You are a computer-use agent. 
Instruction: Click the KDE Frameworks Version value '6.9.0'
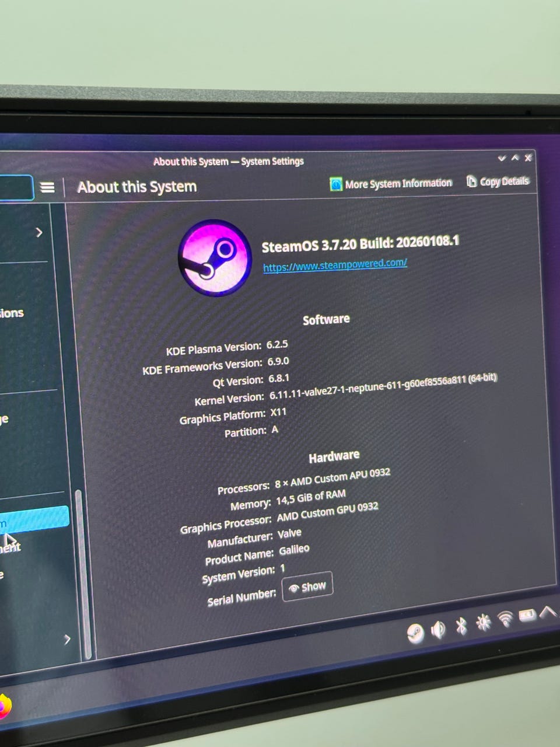pyautogui.click(x=278, y=362)
